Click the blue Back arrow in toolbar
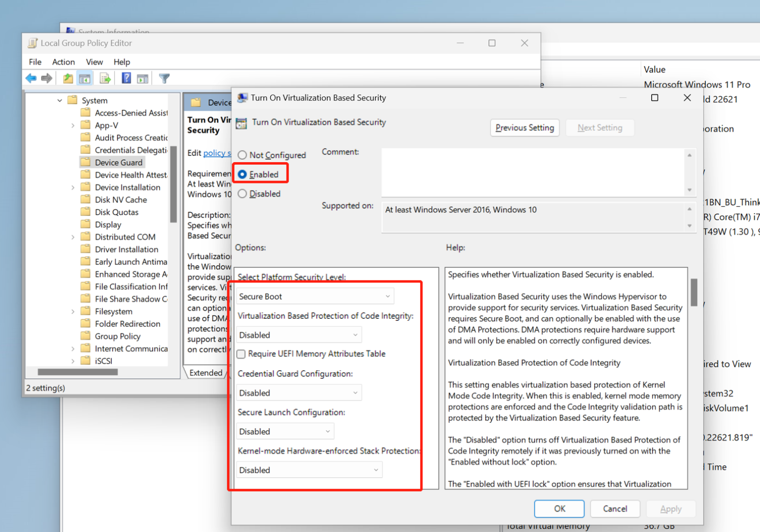Screen dimensions: 760x532 (x=31, y=78)
